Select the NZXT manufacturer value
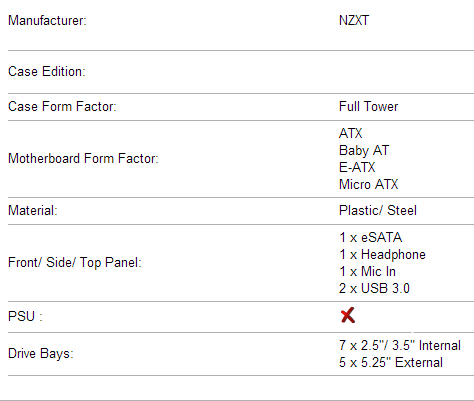The image size is (474, 401). (354, 21)
